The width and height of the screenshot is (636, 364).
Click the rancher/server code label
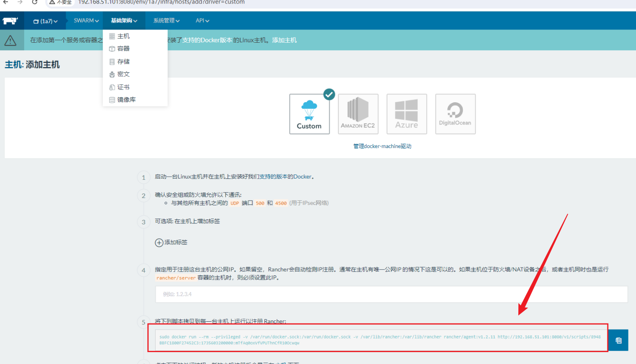(175, 278)
